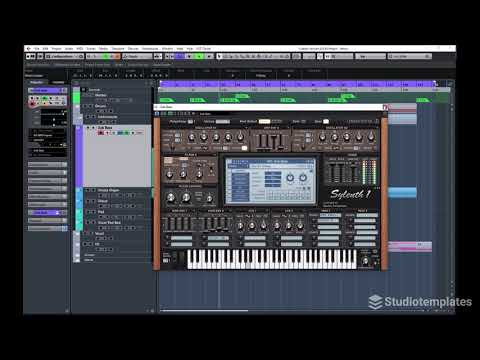
Task: Click the horizontal scrollbar below arrangement
Action: (x=204, y=311)
